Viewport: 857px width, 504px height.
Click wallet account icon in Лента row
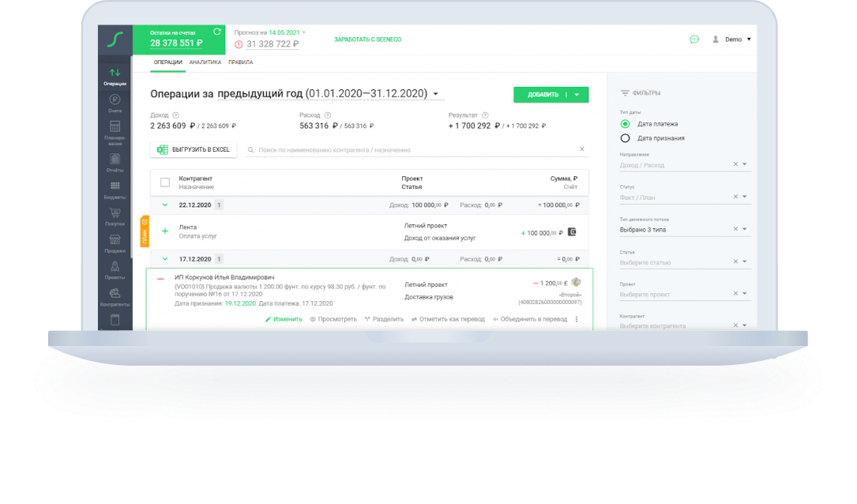pyautogui.click(x=572, y=231)
